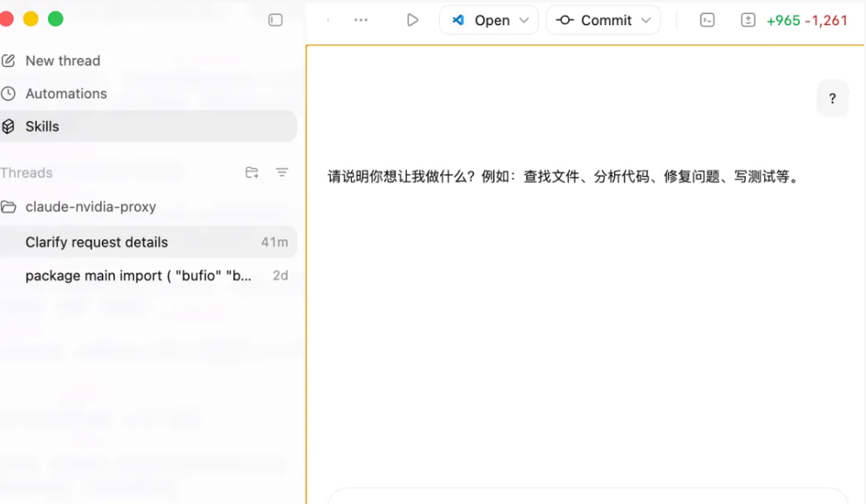The height and width of the screenshot is (504, 866).
Task: Open the help question mark button
Action: (x=832, y=97)
